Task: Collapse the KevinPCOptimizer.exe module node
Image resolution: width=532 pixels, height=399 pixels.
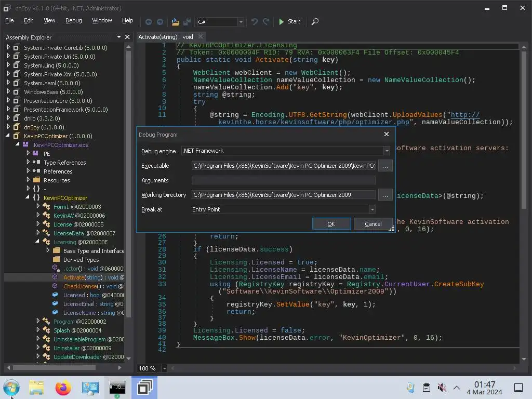Action: [18, 144]
